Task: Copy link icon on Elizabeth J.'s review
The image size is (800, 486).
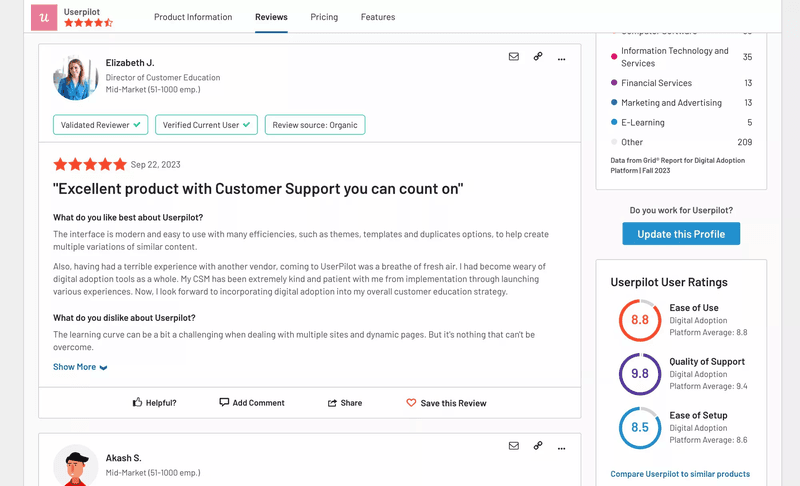Action: (x=538, y=57)
